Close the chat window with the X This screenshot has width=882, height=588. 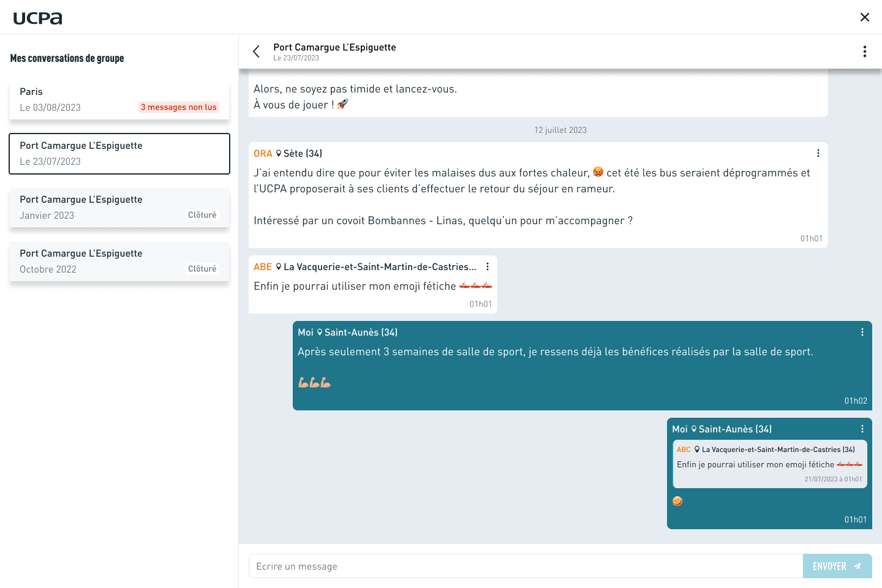pyautogui.click(x=865, y=17)
